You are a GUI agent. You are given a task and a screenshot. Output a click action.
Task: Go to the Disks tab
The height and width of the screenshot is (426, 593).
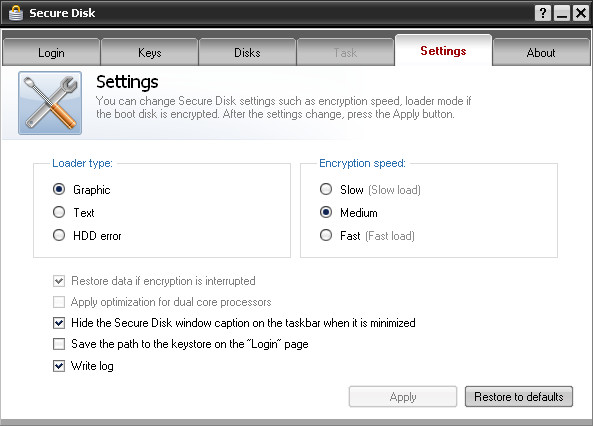[x=247, y=53]
